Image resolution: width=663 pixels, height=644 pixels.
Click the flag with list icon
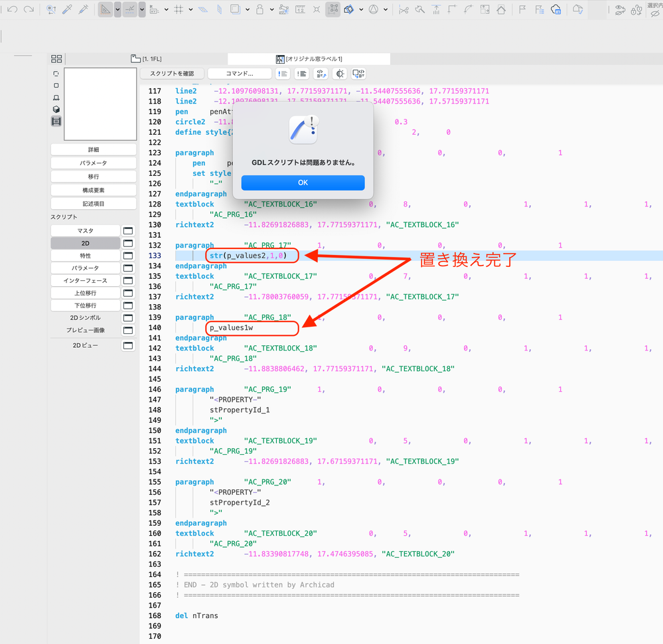[x=539, y=9]
